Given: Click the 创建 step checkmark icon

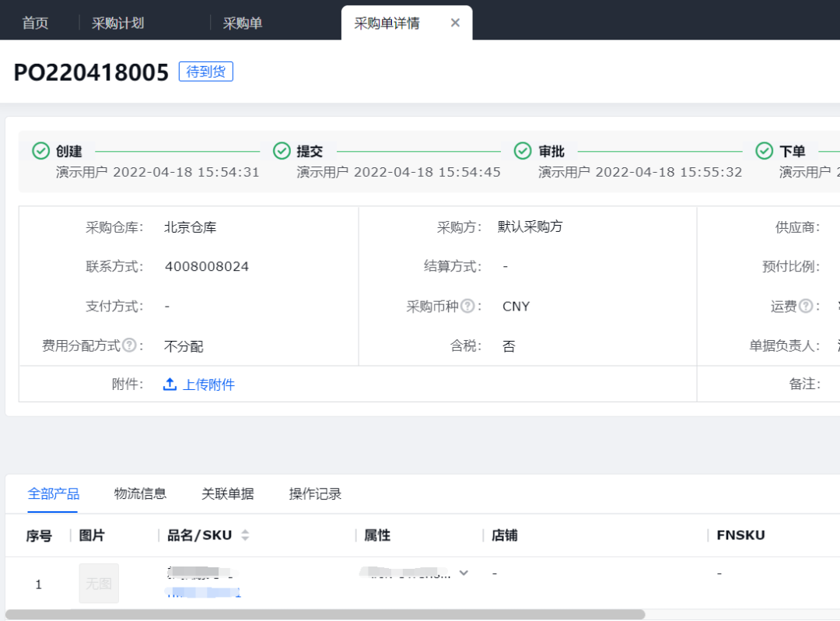Looking at the screenshot, I should coord(41,151).
